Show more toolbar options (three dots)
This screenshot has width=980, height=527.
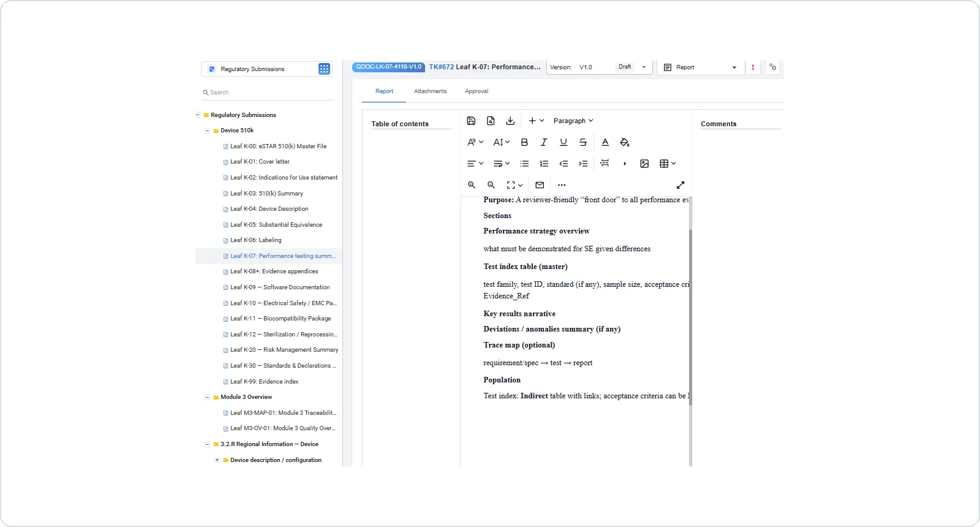click(562, 185)
